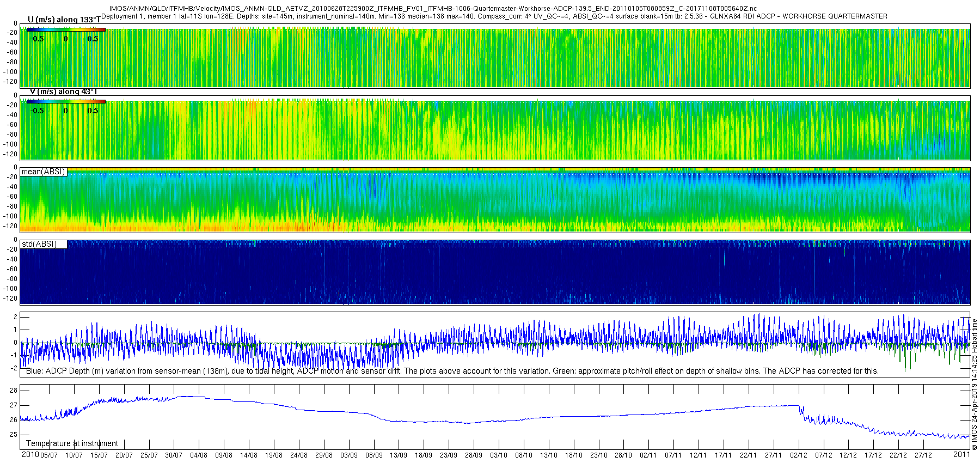980x463 pixels.
Task: Click the 'Deployment 1, member 1' metadata line
Action: 494,16
